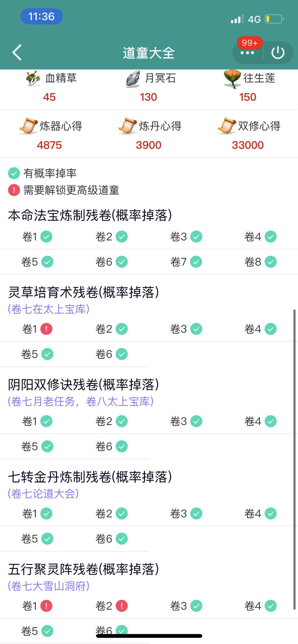The width and height of the screenshot is (298, 644).
Task: Tap the 往生莲 lotus icon
Action: coord(232,78)
